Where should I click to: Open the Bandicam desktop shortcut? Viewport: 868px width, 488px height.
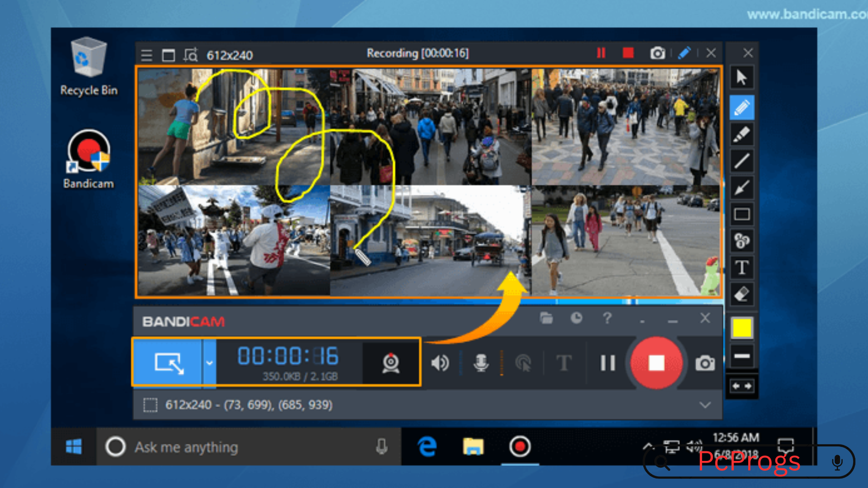(88, 159)
